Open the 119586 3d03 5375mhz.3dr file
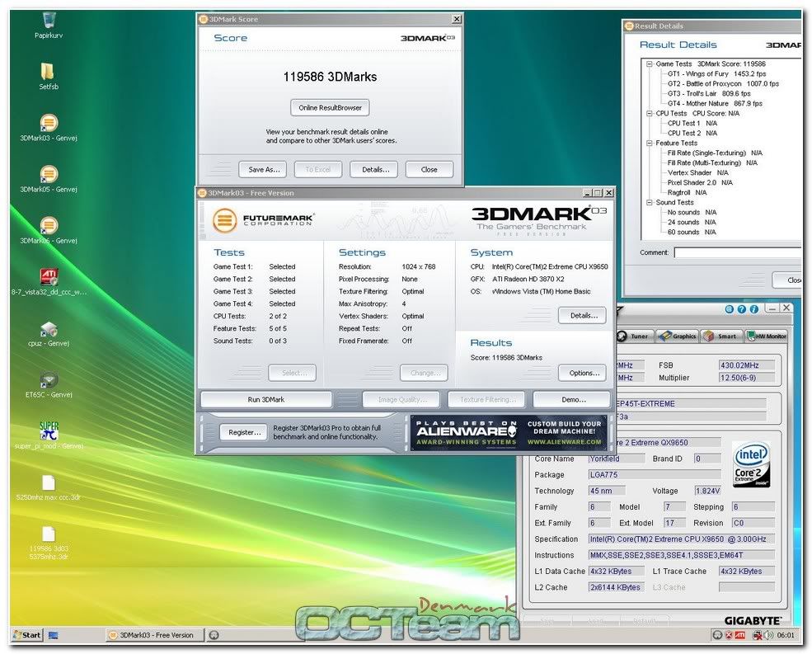812x654 pixels. click(x=49, y=534)
